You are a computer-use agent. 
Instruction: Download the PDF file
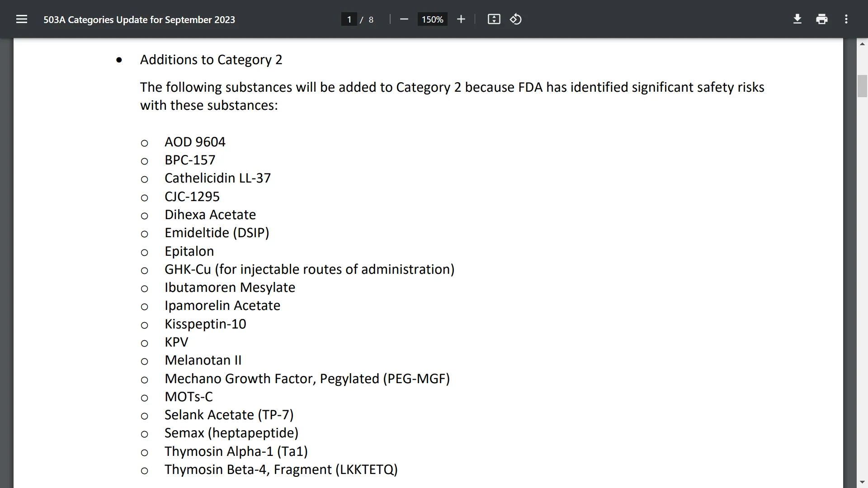(797, 19)
